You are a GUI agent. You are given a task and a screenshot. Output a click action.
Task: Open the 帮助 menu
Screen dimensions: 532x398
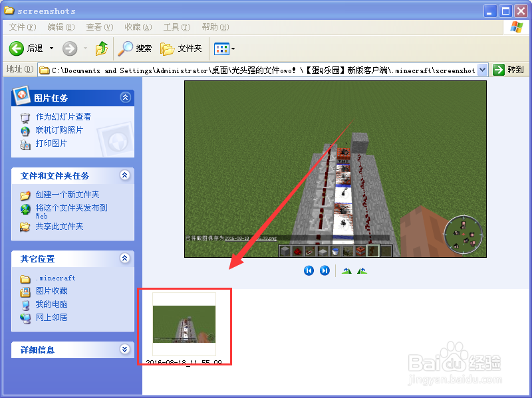(x=215, y=27)
